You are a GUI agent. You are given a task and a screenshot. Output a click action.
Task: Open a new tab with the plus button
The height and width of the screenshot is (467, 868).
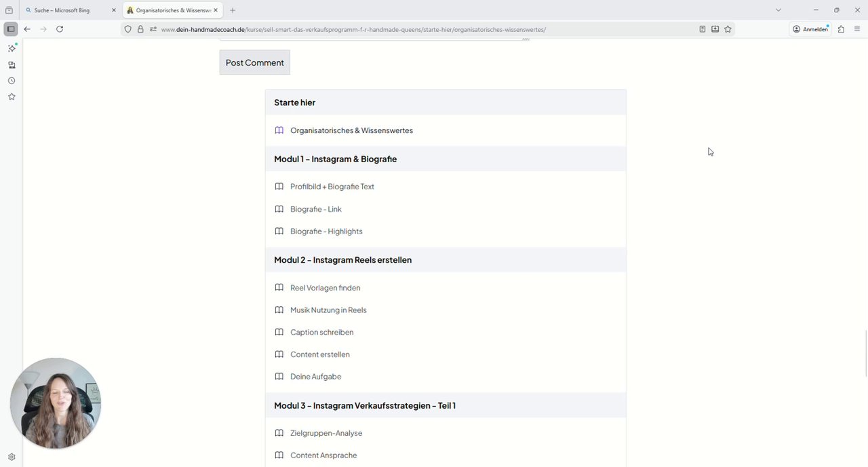tap(233, 10)
